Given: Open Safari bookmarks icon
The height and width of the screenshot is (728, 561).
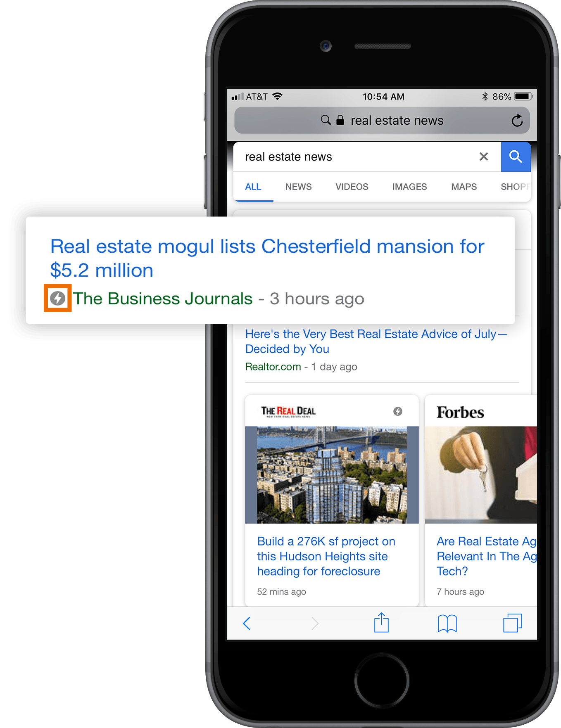Looking at the screenshot, I should click(447, 624).
